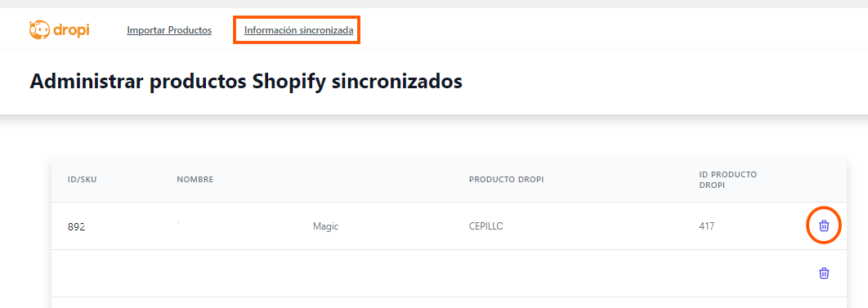868x308 pixels.
Task: Go to Información sincronizada tab
Action: pos(298,30)
